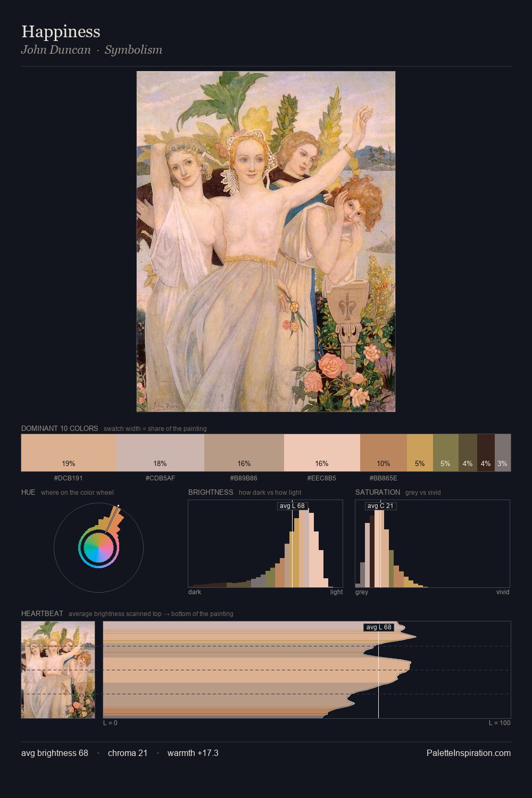
Task: Click the DOMINANT 10 COLORS heading
Action: click(x=60, y=428)
